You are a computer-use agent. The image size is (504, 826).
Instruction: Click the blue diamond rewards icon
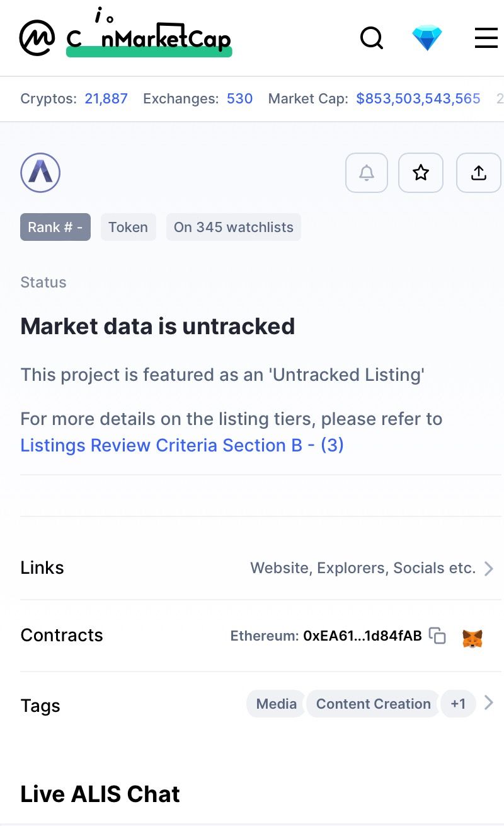point(427,38)
